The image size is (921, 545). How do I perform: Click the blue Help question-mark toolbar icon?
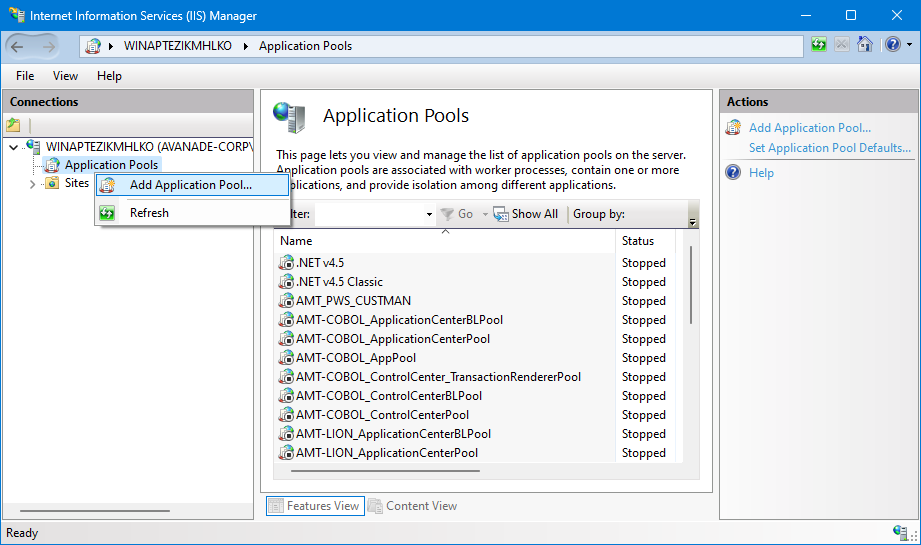(x=893, y=44)
